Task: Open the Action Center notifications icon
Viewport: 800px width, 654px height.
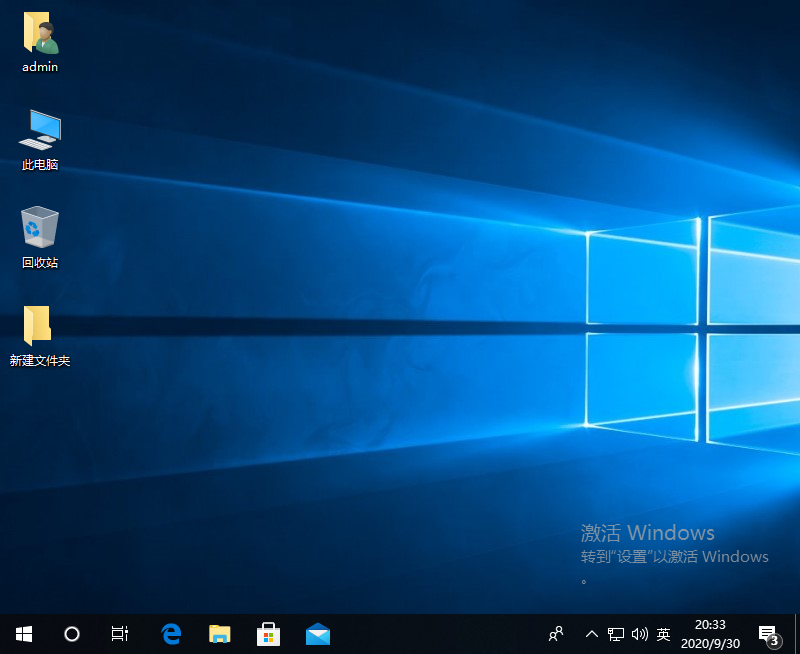Action: [768, 634]
